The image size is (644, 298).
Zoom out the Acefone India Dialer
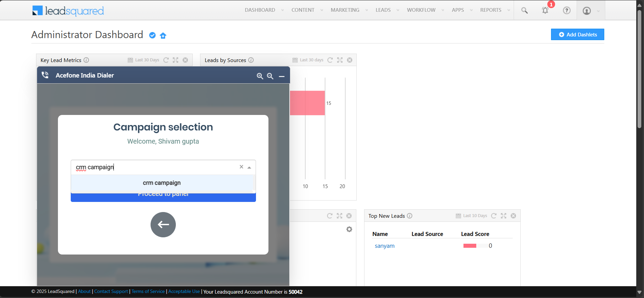270,76
